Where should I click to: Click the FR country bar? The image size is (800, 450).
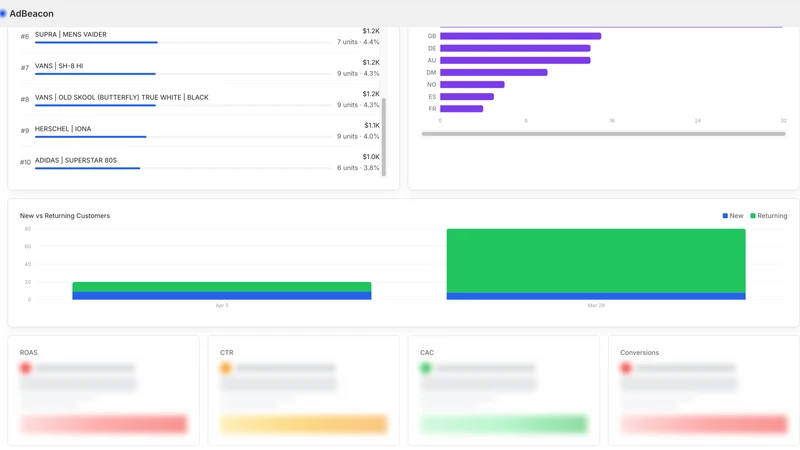(462, 109)
